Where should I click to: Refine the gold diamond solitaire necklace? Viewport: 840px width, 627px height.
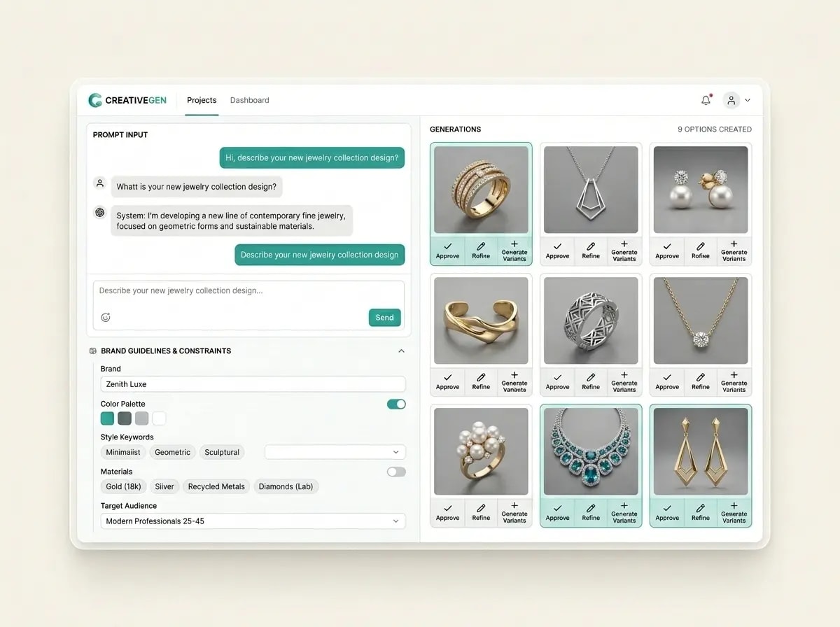pos(701,381)
